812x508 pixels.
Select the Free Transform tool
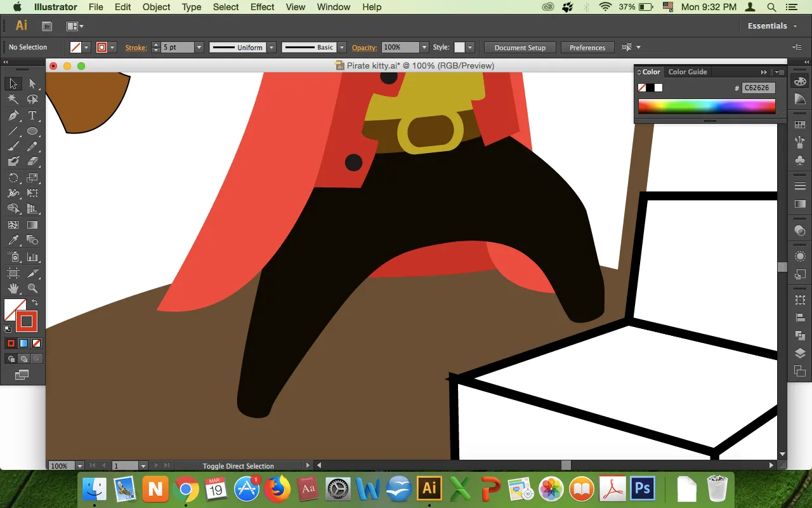click(32, 193)
